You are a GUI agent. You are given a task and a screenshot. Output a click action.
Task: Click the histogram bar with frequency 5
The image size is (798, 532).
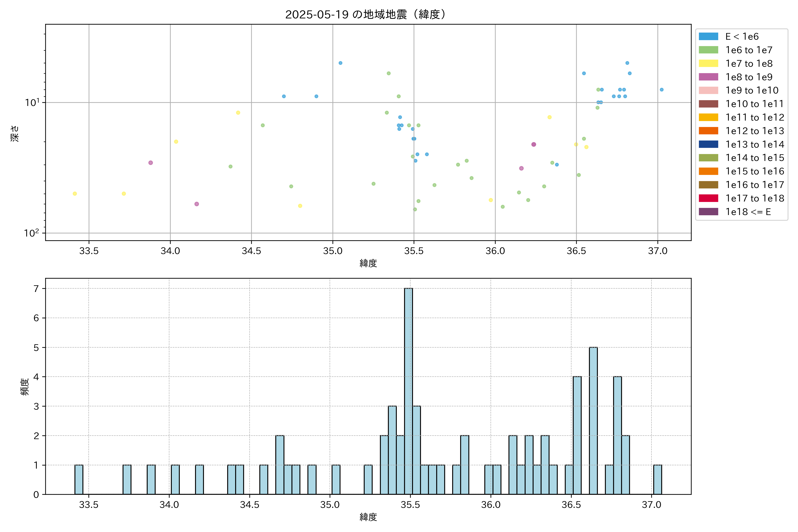coord(593,421)
